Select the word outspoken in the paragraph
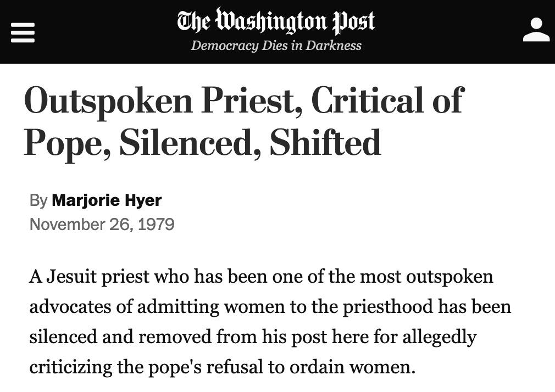 click(449, 277)
